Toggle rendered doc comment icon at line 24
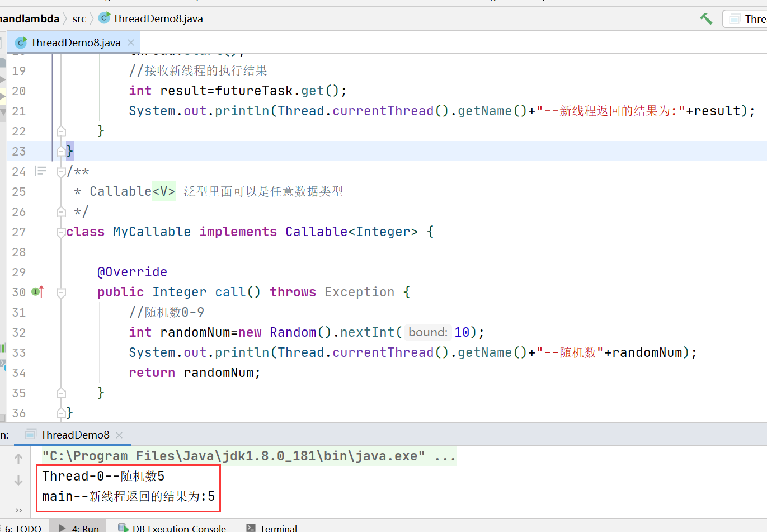The height and width of the screenshot is (532, 767). pos(40,171)
